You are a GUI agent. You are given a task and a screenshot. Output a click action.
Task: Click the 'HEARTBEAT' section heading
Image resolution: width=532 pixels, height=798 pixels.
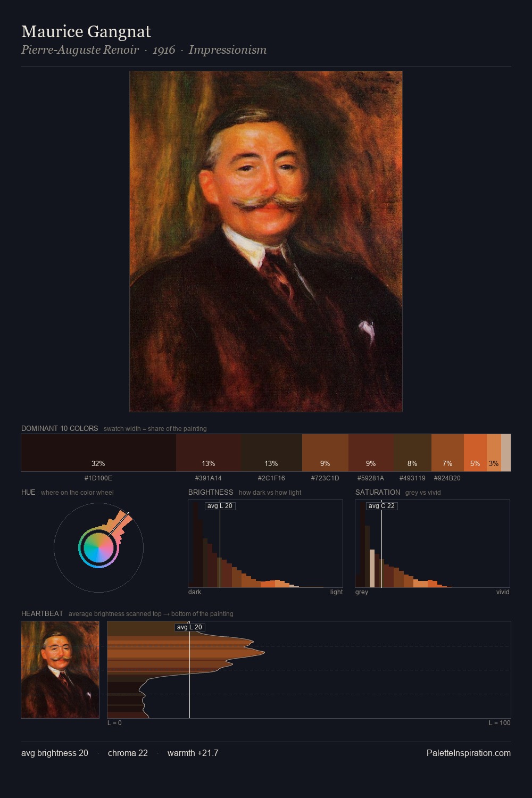click(x=42, y=613)
